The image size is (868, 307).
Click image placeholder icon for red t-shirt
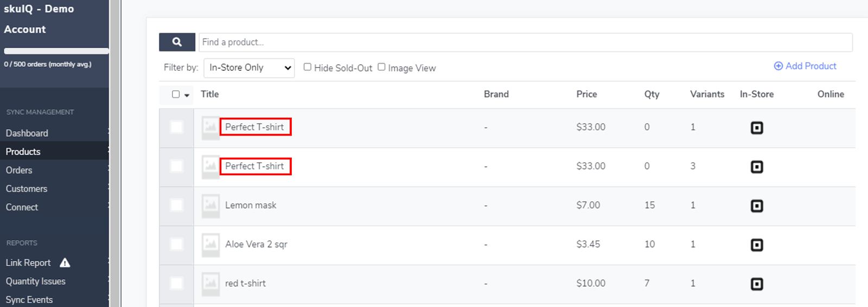210,284
